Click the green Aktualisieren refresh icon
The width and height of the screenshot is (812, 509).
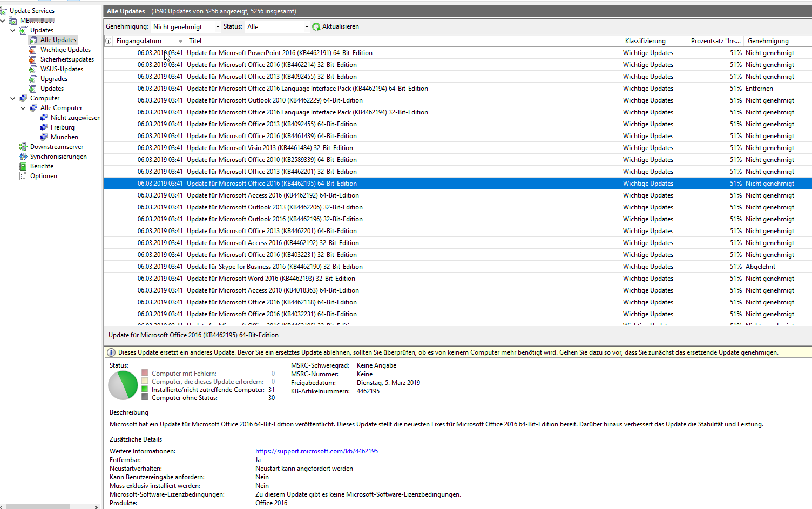pyautogui.click(x=316, y=26)
